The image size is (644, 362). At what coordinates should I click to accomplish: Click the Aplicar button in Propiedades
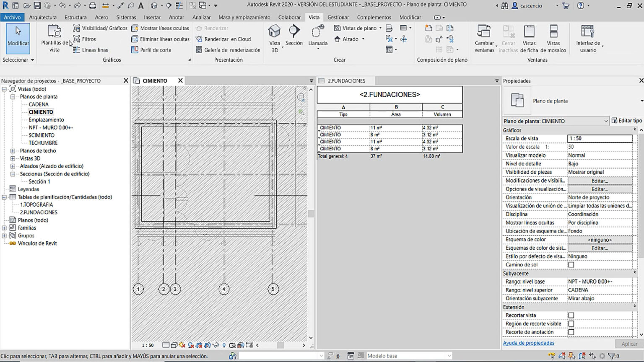tap(628, 344)
